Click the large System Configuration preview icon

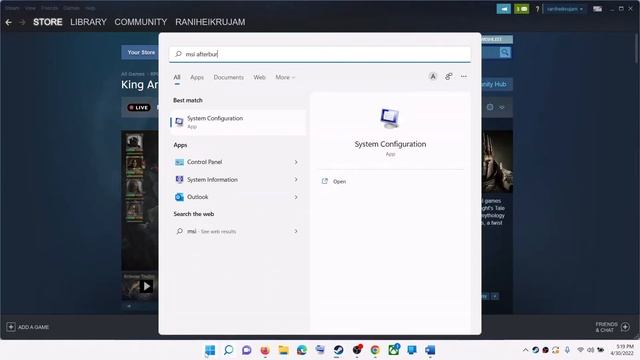[390, 119]
